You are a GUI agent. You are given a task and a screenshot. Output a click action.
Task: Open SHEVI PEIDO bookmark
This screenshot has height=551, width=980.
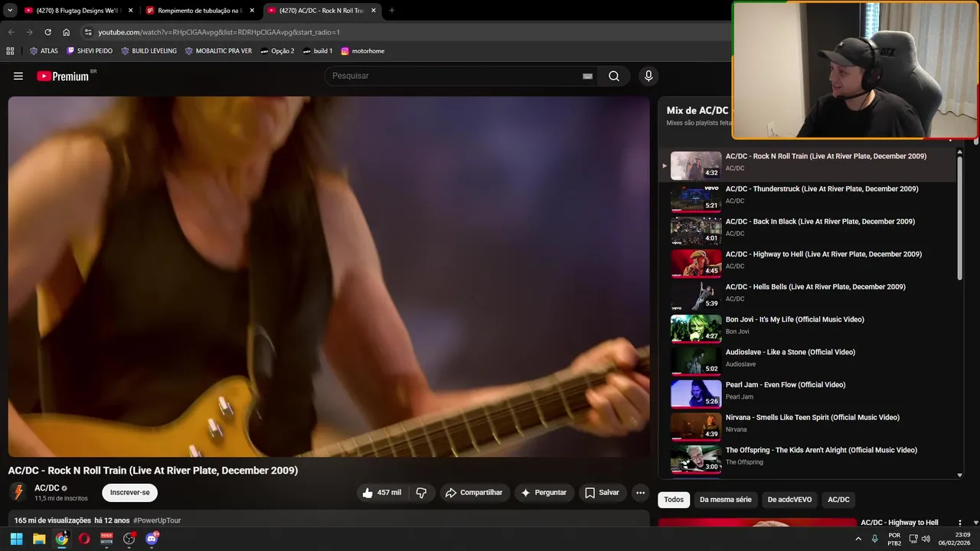[90, 51]
